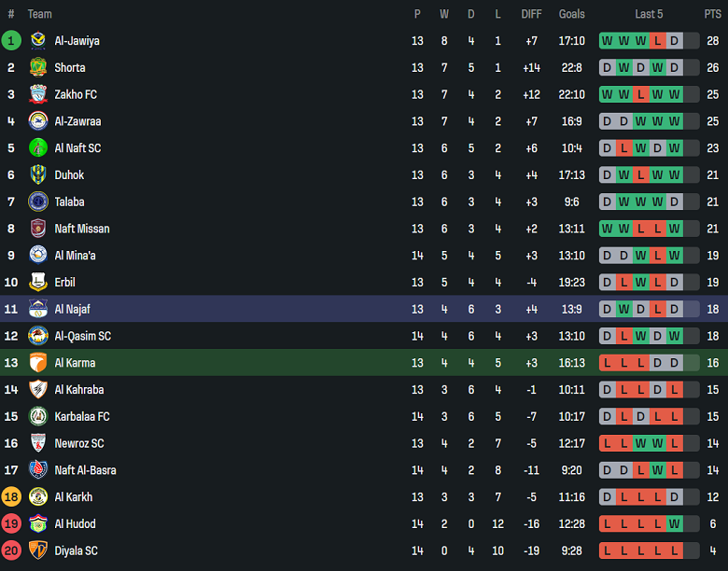The image size is (728, 571).
Task: Click the Goals column header
Action: pyautogui.click(x=571, y=14)
